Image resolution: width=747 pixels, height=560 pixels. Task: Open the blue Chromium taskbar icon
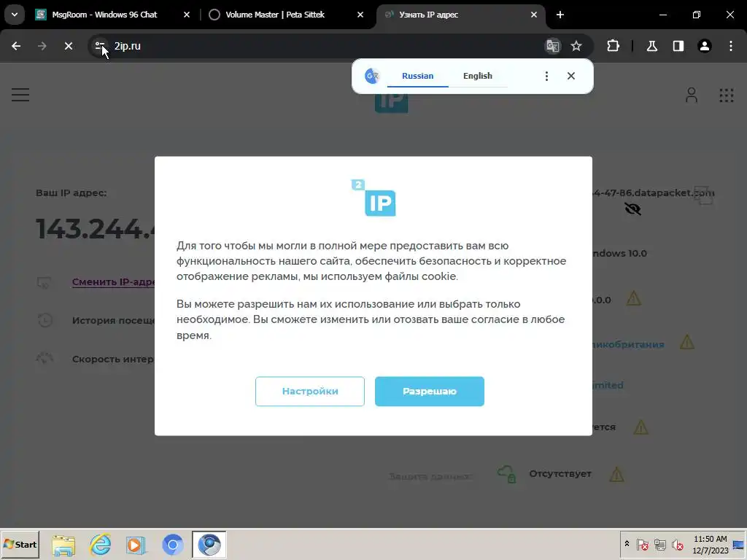[172, 545]
